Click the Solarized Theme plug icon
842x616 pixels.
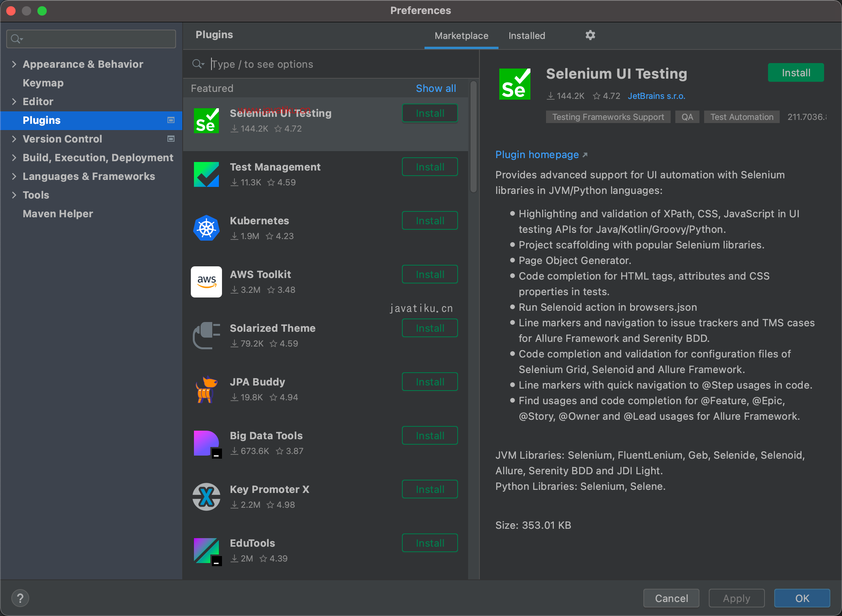[x=206, y=336]
